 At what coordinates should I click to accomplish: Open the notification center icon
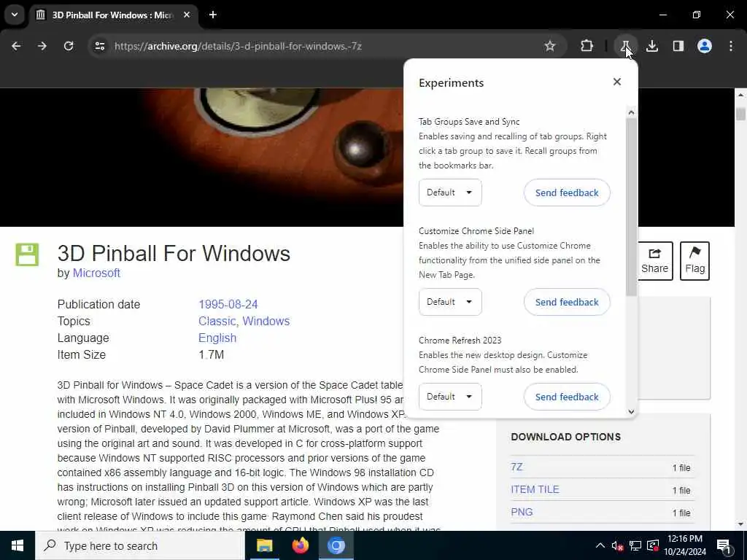tap(724, 545)
